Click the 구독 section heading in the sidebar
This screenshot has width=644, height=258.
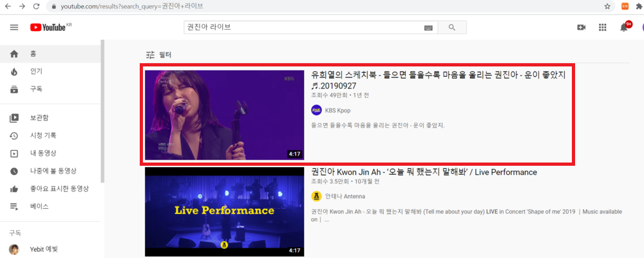coord(15,233)
